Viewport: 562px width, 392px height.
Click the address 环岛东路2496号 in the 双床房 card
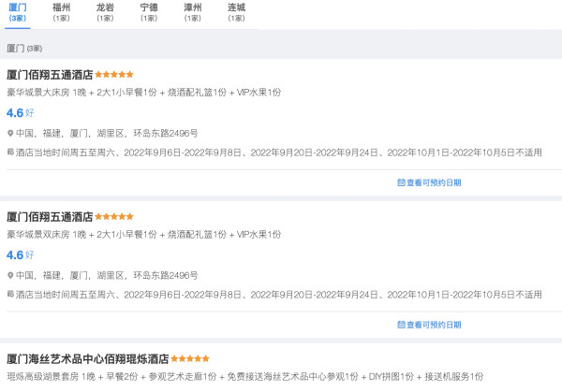(x=166, y=276)
